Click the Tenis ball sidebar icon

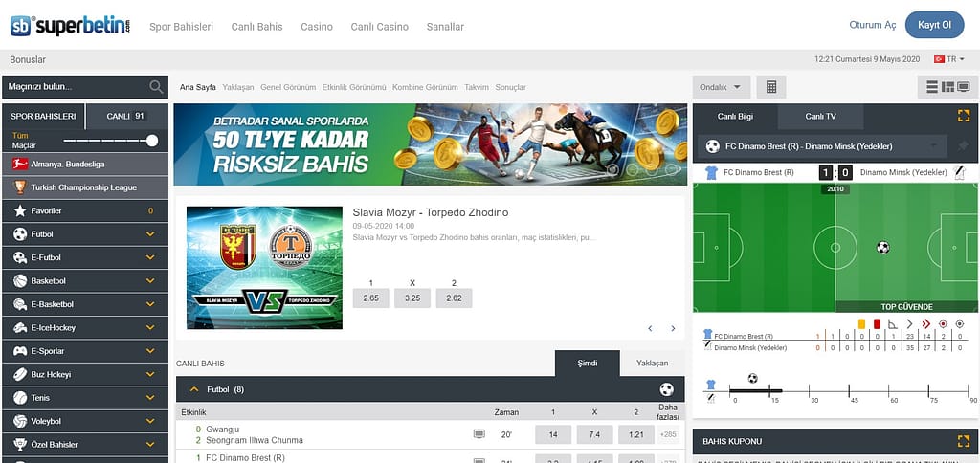pyautogui.click(x=20, y=398)
